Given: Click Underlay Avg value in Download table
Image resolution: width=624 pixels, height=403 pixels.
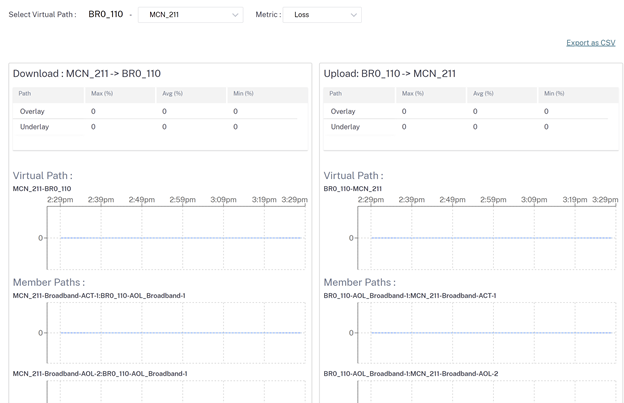Looking at the screenshot, I should [164, 127].
